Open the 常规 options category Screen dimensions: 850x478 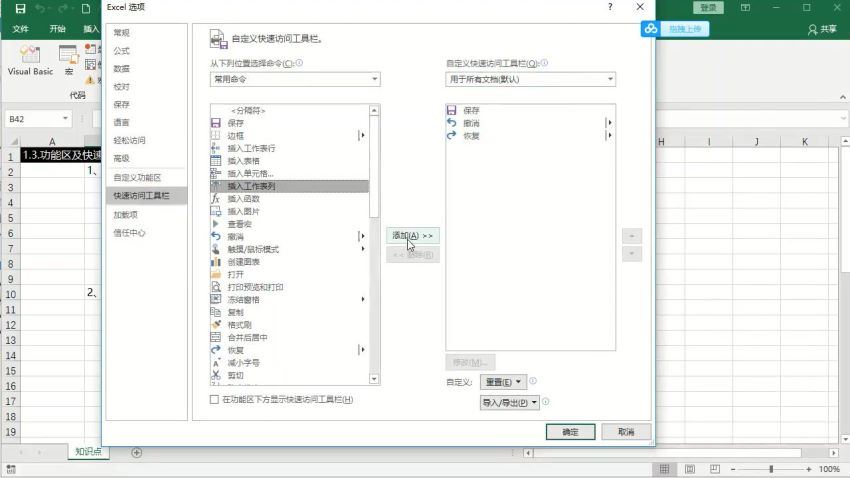pos(146,33)
